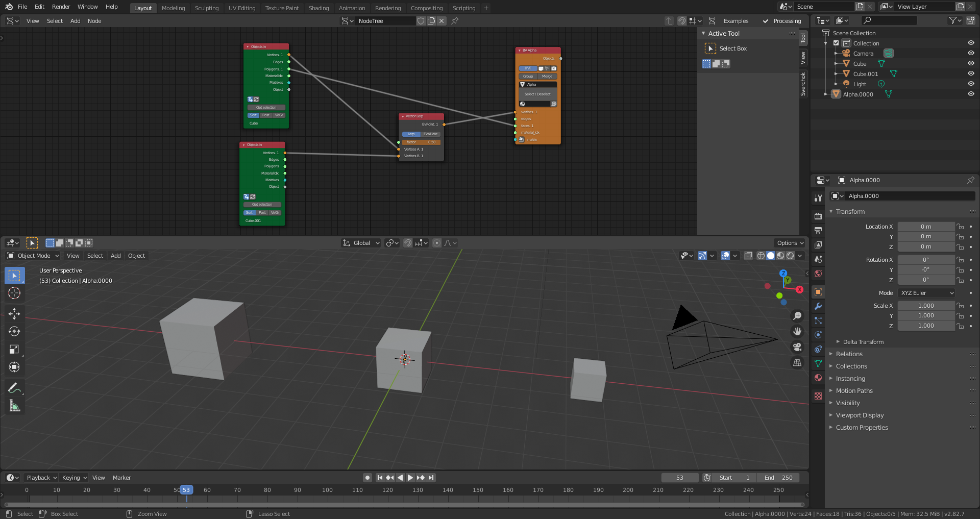Open the Global transform orientation dropdown
Viewport: 980px width, 519px height.
tap(361, 243)
